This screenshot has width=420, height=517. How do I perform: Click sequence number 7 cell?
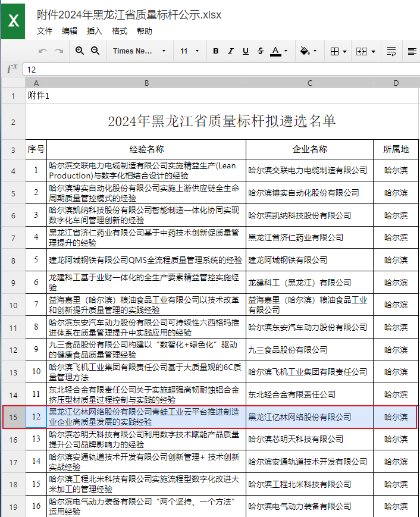click(x=36, y=305)
